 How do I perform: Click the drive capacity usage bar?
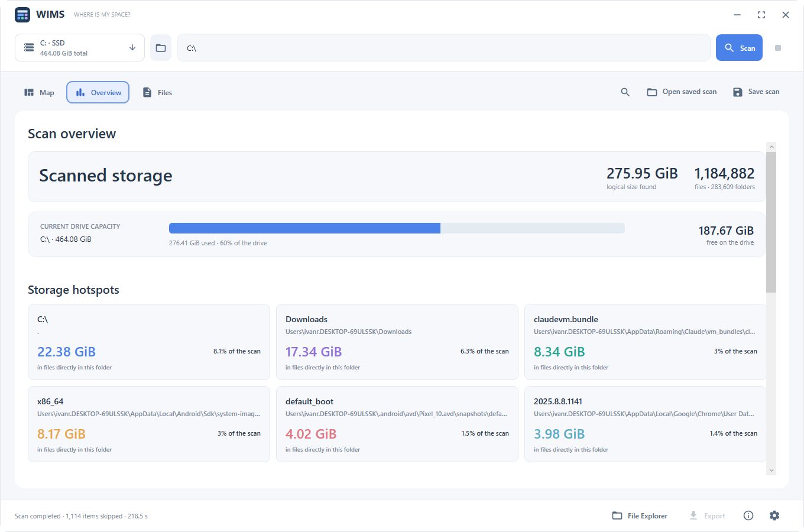(x=397, y=228)
